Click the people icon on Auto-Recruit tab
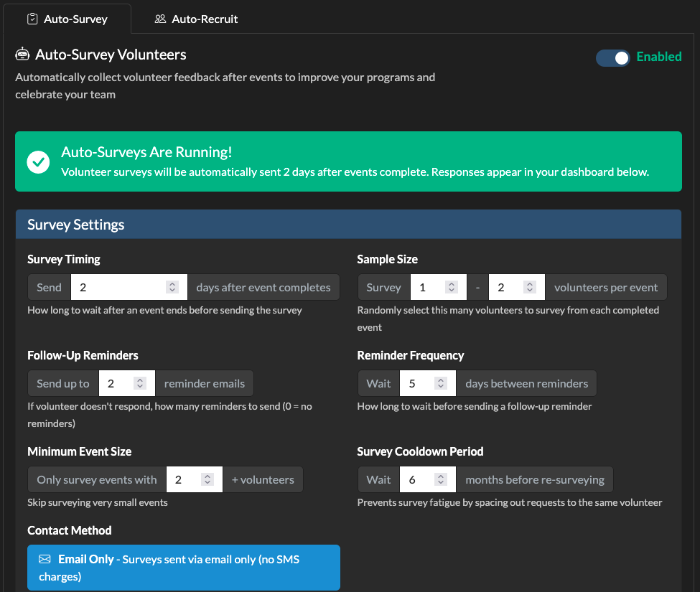700x592 pixels. 160,19
